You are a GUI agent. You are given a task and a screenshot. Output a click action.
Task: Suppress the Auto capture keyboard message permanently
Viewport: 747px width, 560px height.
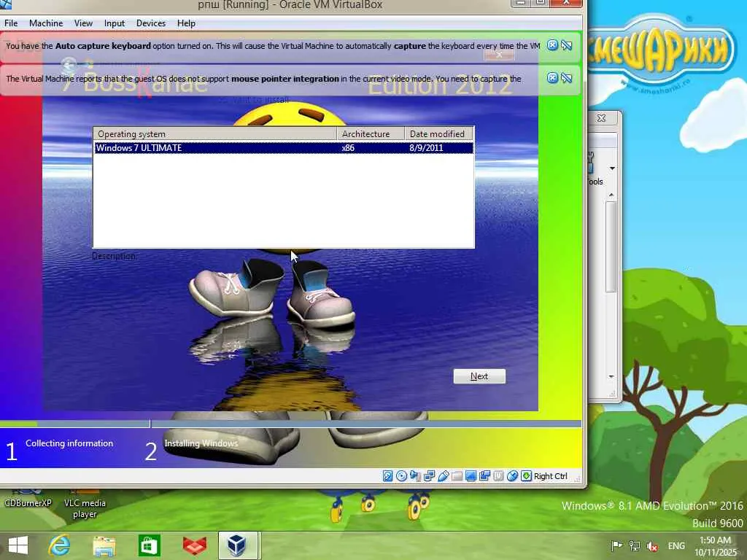tap(566, 45)
